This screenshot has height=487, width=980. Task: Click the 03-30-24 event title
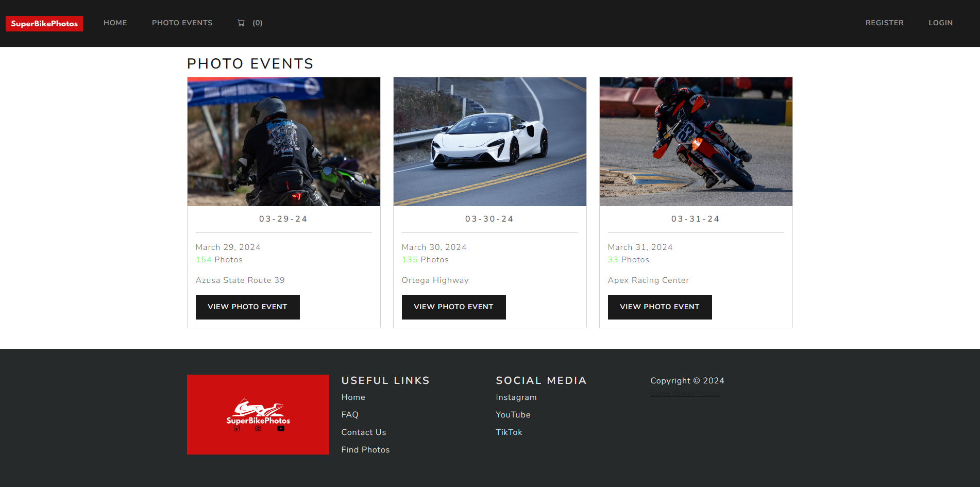[x=489, y=219]
